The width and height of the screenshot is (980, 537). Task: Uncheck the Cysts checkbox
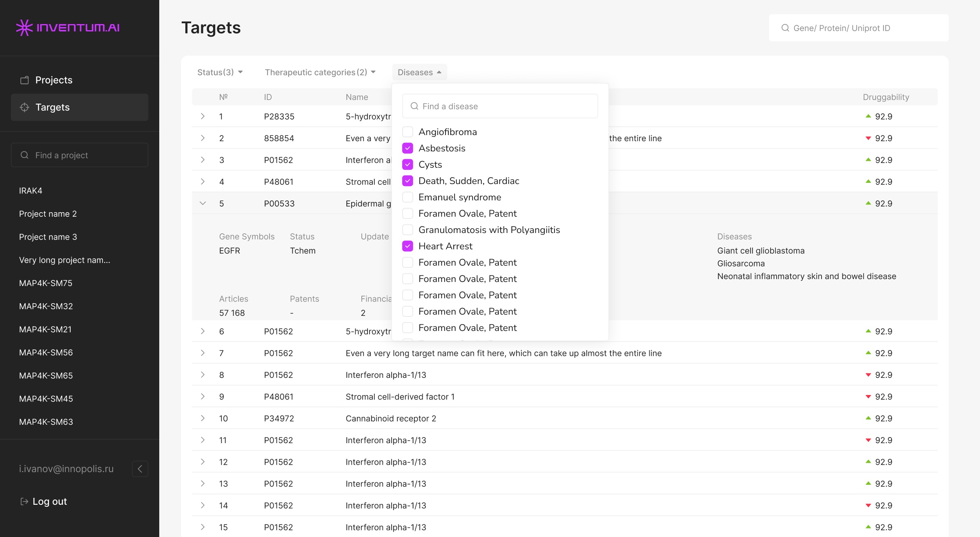pyautogui.click(x=408, y=164)
